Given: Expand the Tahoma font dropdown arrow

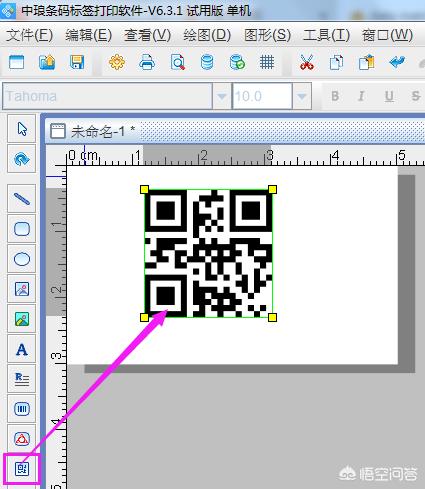Looking at the screenshot, I should [x=222, y=96].
